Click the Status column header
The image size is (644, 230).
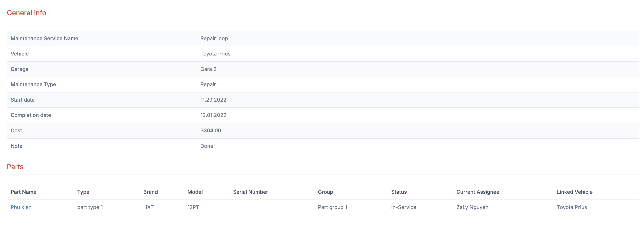pos(399,192)
